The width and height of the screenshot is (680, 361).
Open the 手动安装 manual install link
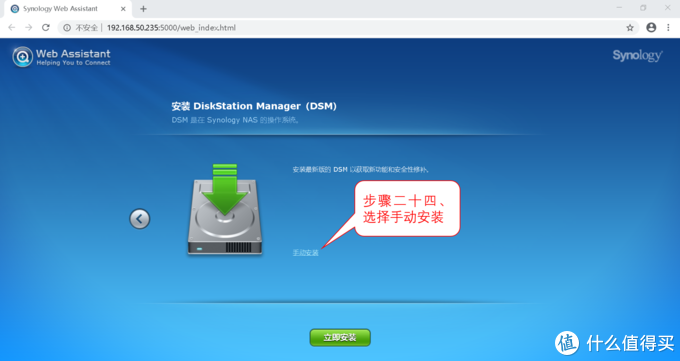pyautogui.click(x=306, y=253)
